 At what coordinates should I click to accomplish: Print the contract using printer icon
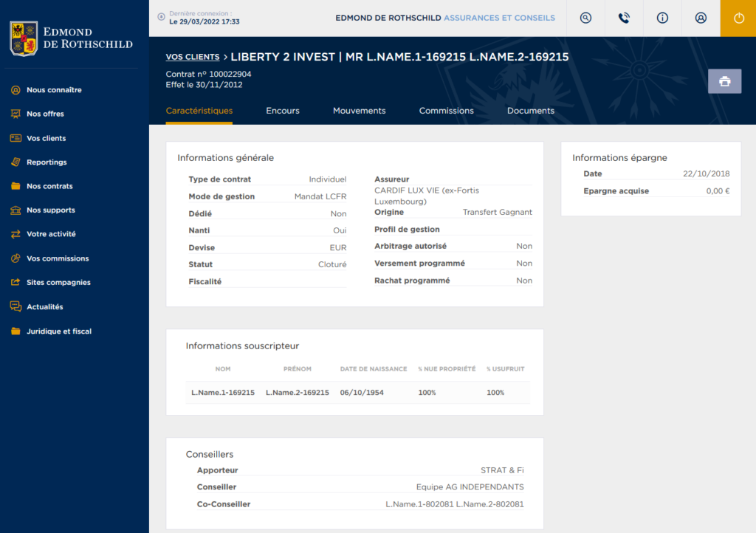click(724, 81)
